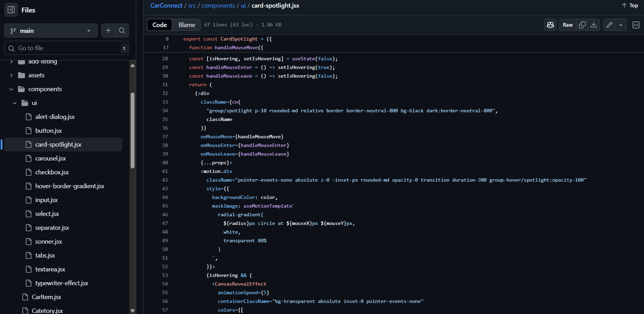Click useState identifier on line 28
Image resolution: width=644 pixels, height=314 pixels.
click(304, 59)
